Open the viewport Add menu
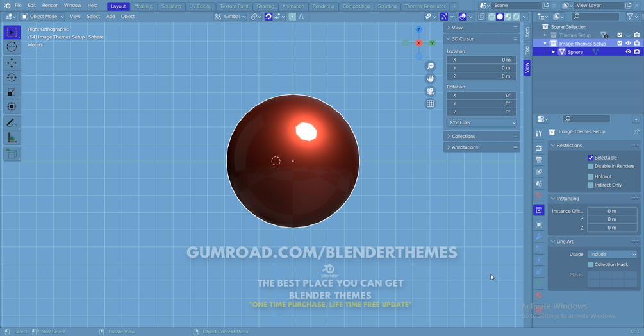 110,17
